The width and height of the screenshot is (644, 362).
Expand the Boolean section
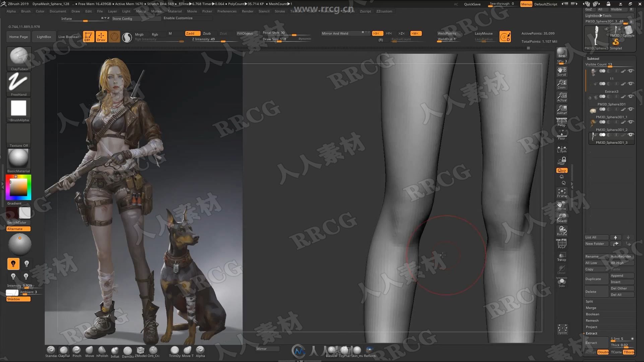pyautogui.click(x=592, y=314)
